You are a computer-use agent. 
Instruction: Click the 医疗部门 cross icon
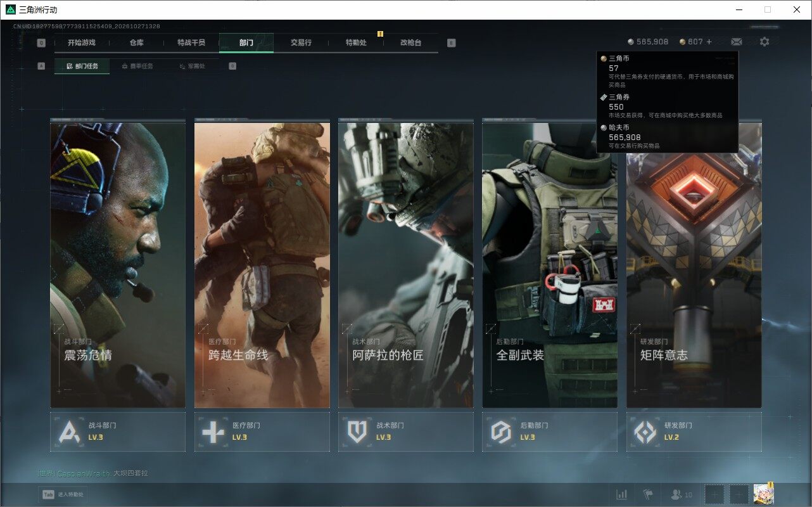pyautogui.click(x=213, y=432)
